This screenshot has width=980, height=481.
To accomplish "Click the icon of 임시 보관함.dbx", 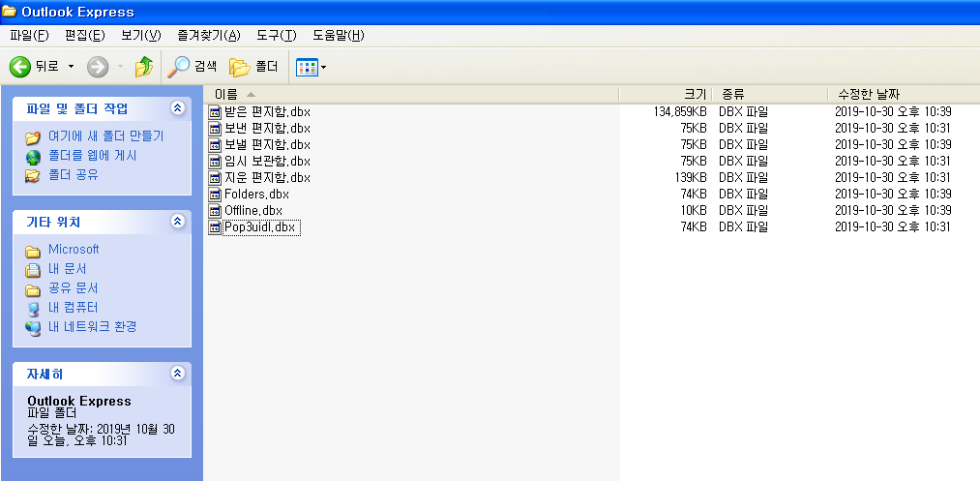I will point(215,162).
